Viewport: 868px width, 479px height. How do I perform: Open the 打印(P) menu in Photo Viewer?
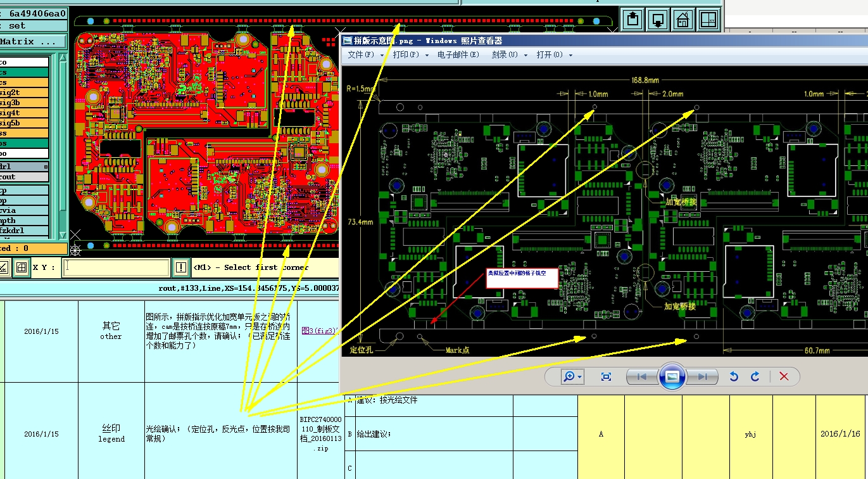click(x=410, y=55)
